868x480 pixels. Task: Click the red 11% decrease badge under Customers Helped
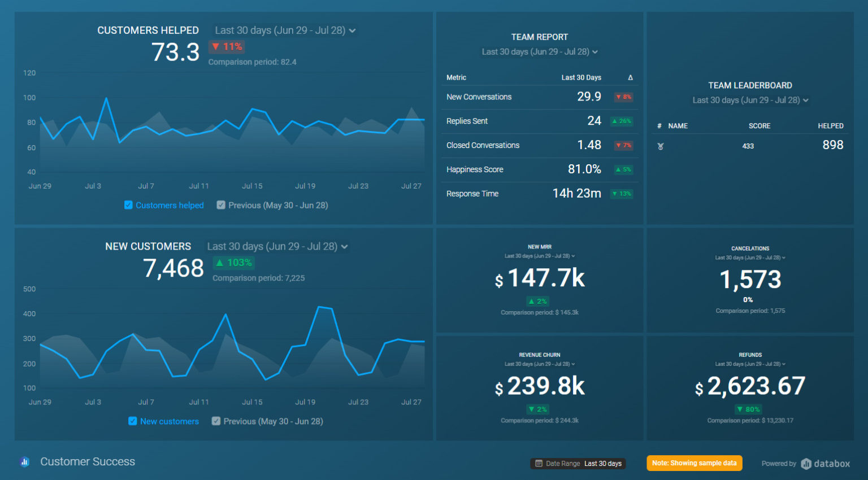tap(226, 47)
